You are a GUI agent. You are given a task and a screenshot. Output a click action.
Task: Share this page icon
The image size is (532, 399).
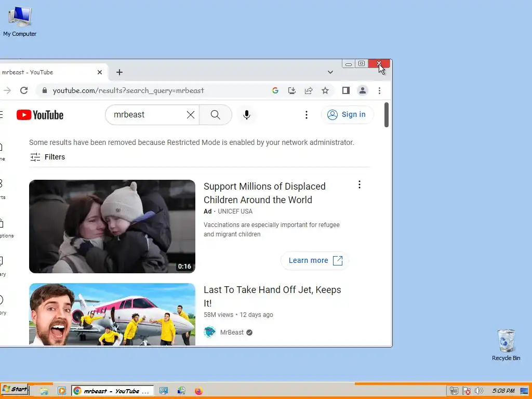pyautogui.click(x=309, y=90)
